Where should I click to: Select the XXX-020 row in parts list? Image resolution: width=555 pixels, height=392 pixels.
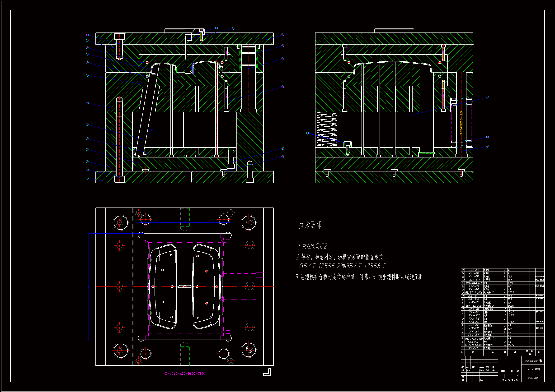(474, 270)
